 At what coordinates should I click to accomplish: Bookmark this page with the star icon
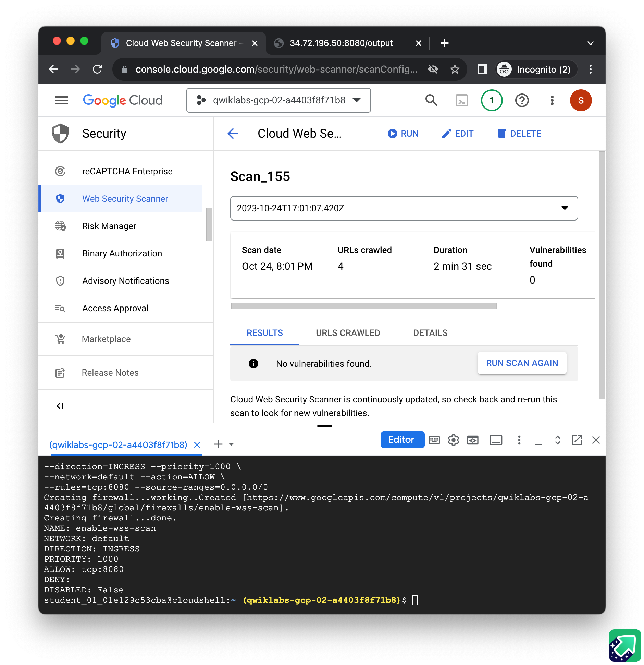click(455, 70)
